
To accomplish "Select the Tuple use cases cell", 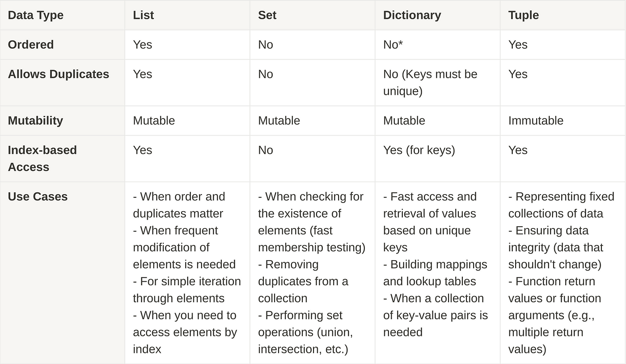I will tap(563, 273).
